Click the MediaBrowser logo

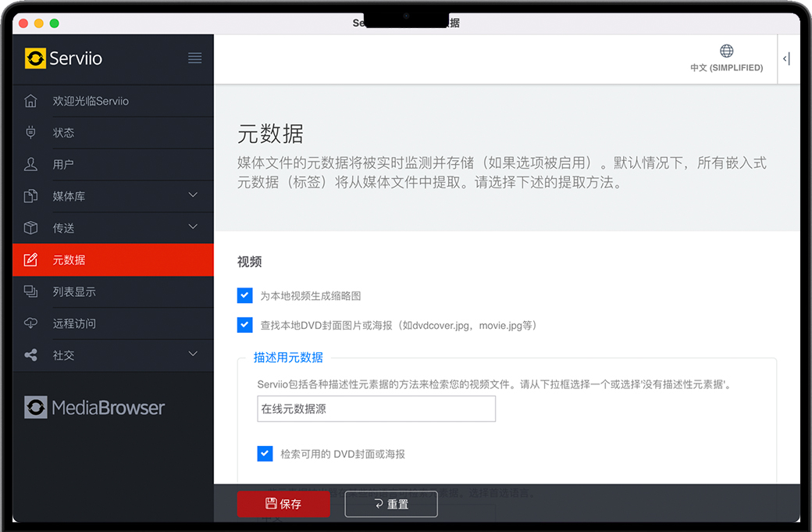95,407
